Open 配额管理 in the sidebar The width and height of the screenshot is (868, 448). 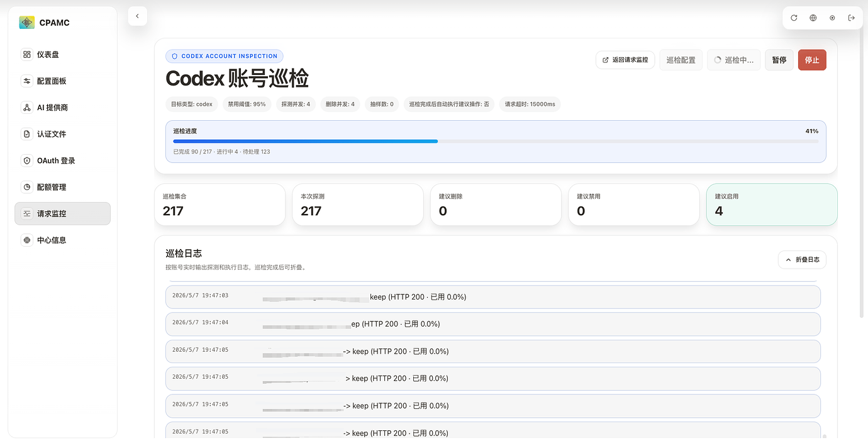[62, 187]
